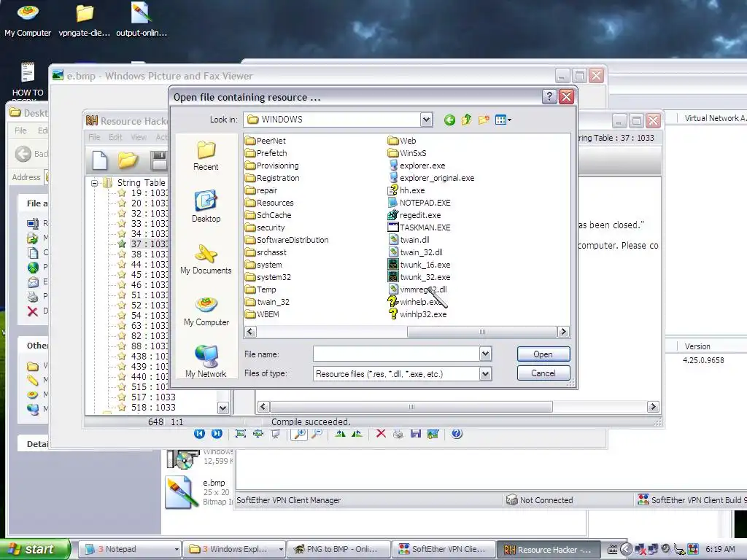
Task: Rotate image clockwise in Picture Viewer
Action: [x=340, y=433]
